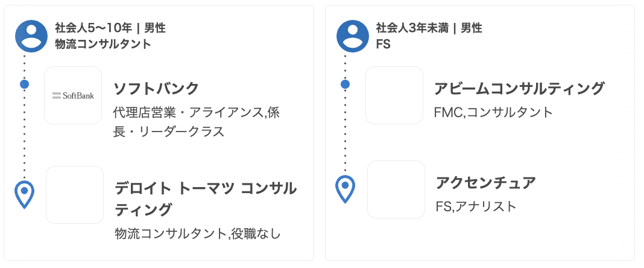Click the 社会人5〜10年 | 男性 profile header
Image resolution: width=644 pixels, height=268 pixels.
(110, 28)
